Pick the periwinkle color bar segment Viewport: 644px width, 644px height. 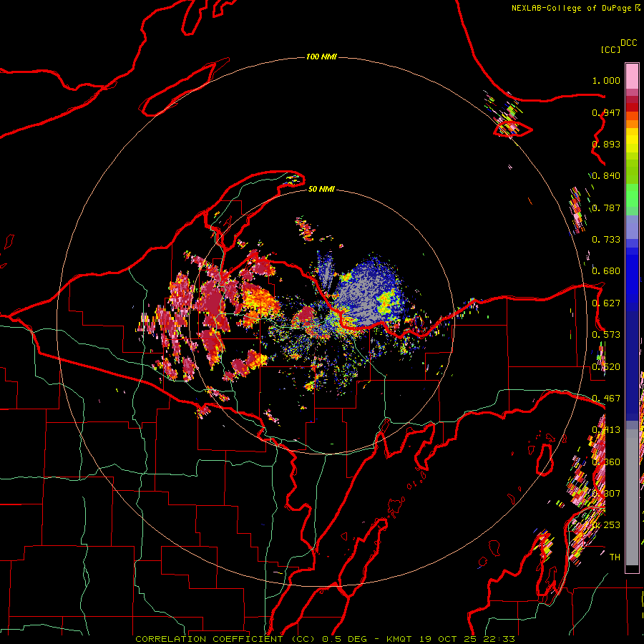click(x=632, y=227)
